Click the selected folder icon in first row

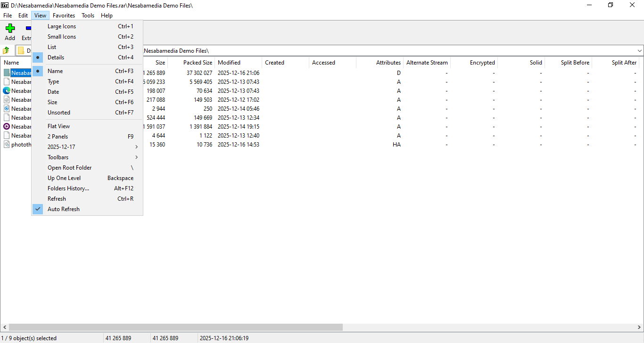[7, 73]
